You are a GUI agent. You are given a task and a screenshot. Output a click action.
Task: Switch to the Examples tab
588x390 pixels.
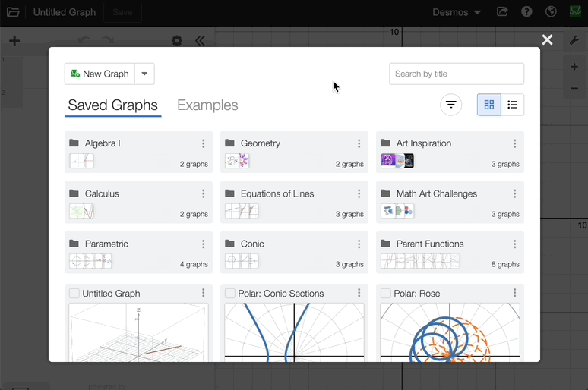tap(207, 105)
